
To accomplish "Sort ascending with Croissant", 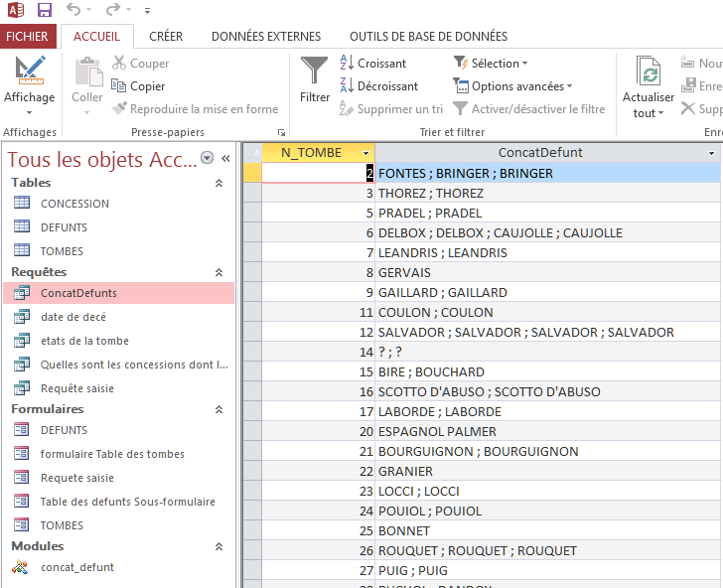I will click(373, 64).
